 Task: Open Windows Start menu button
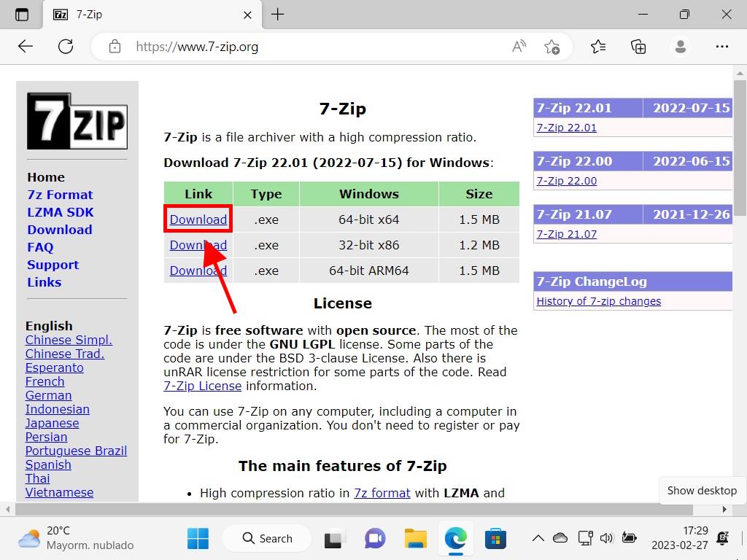pyautogui.click(x=198, y=539)
